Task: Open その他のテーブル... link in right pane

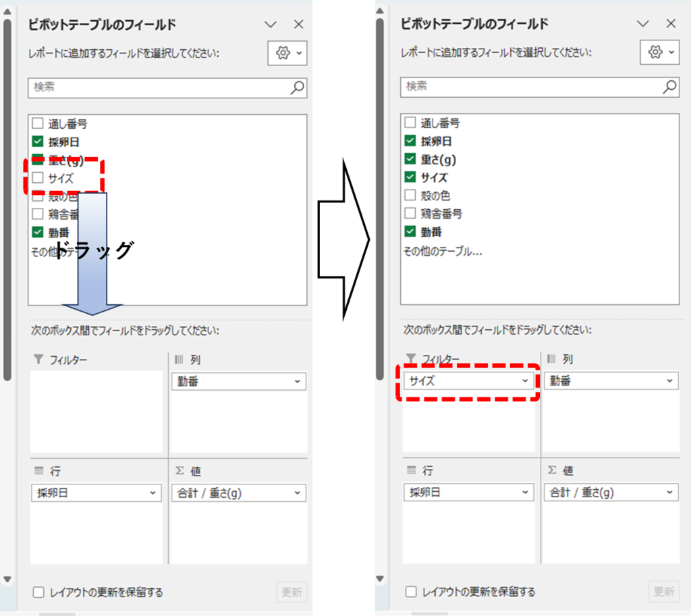Action: (443, 251)
